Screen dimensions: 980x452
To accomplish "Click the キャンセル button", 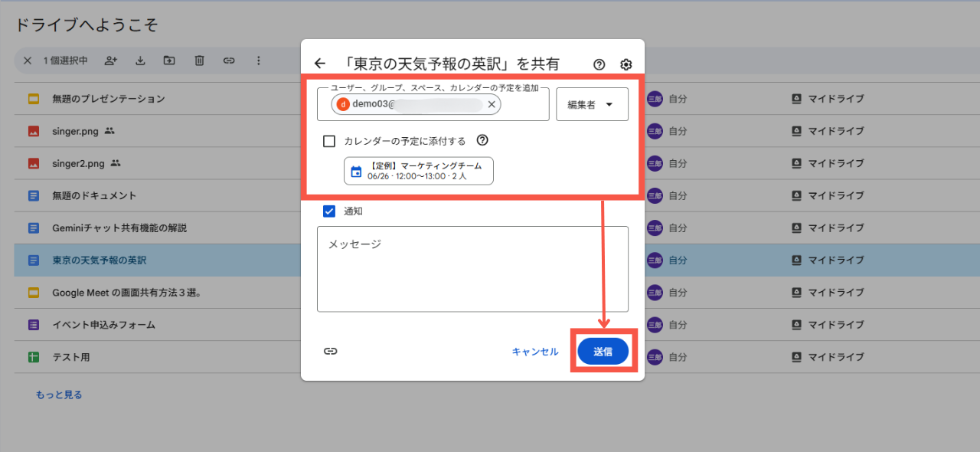I will click(535, 352).
